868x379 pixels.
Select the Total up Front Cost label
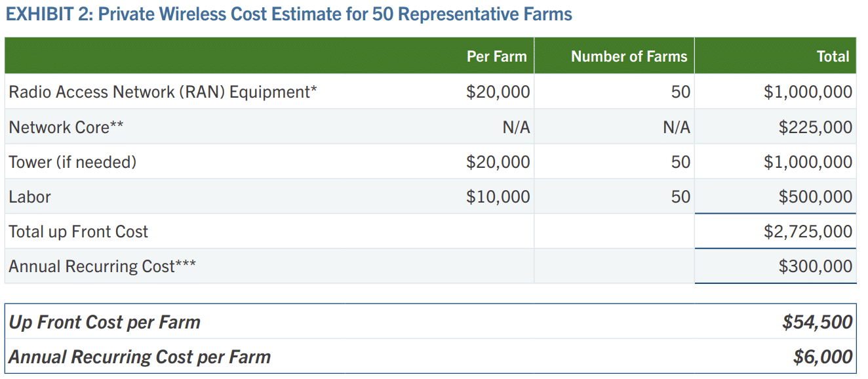tap(78, 231)
